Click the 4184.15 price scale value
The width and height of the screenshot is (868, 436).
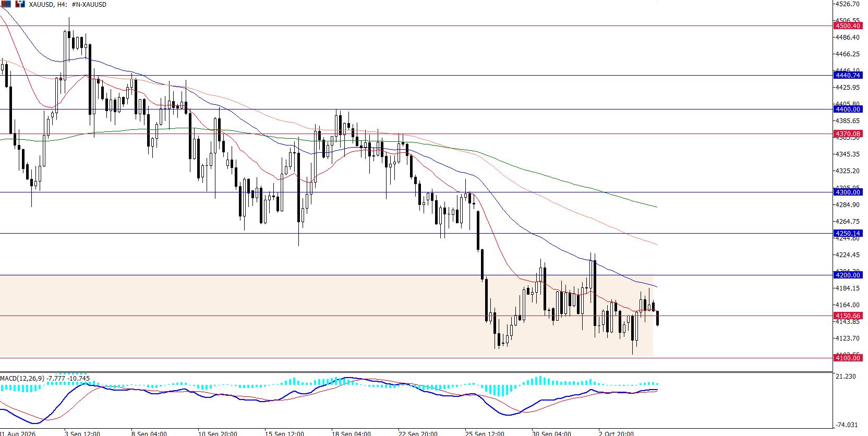coord(848,288)
